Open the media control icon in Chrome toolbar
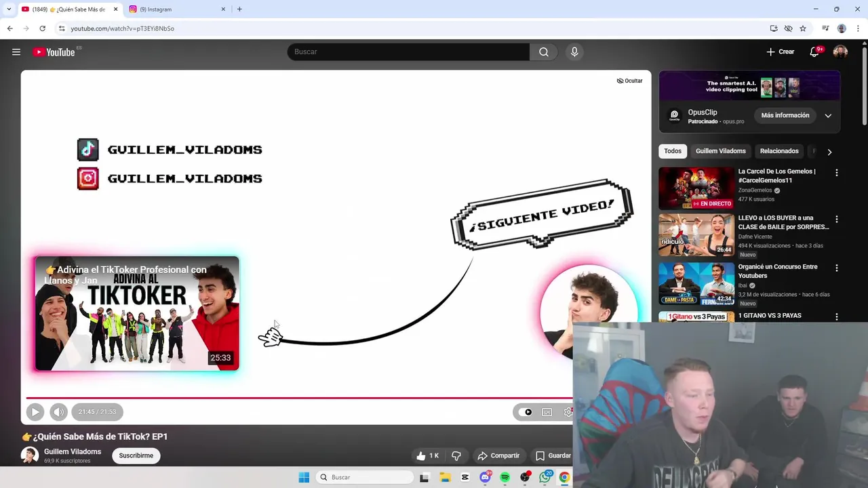Viewport: 868px width, 488px height. click(x=825, y=28)
